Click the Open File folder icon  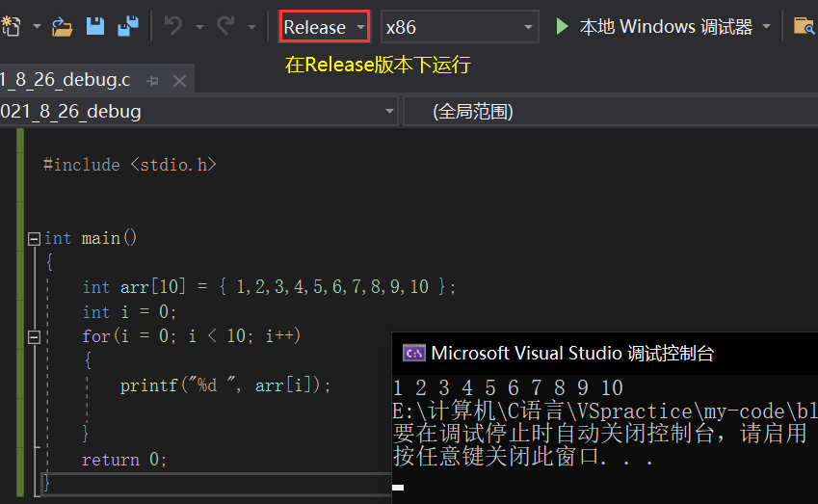tap(62, 27)
